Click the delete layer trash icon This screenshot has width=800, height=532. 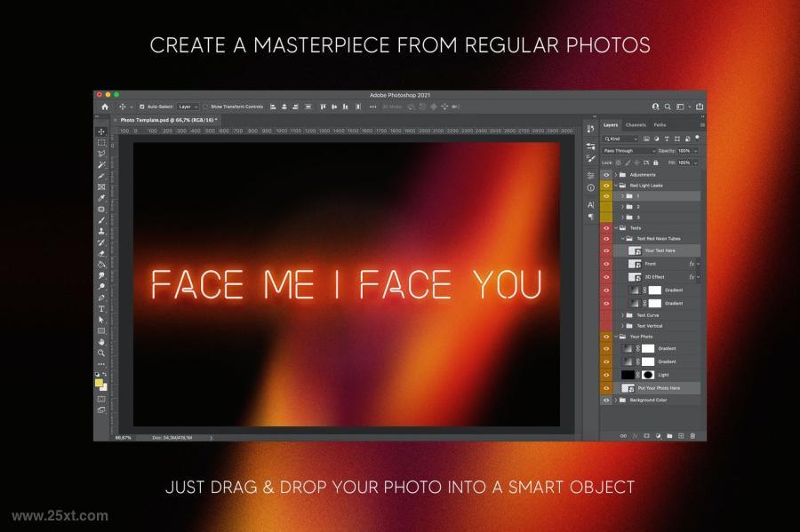click(x=692, y=436)
